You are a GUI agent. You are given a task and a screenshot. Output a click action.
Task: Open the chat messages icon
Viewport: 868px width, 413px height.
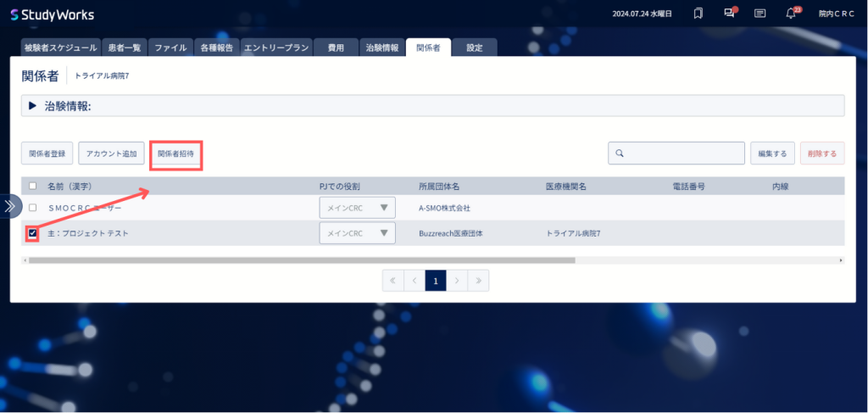tap(730, 14)
